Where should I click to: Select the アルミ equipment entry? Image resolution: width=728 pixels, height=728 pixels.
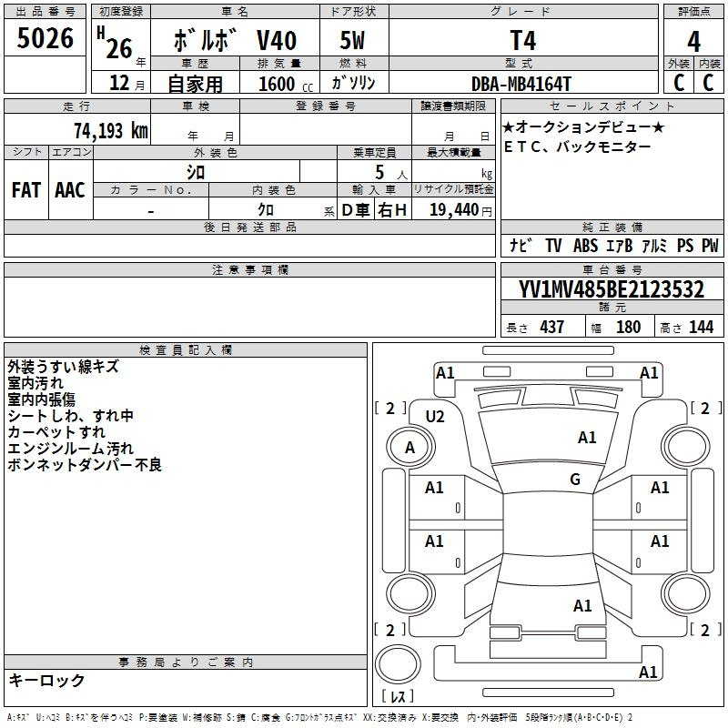(x=654, y=245)
